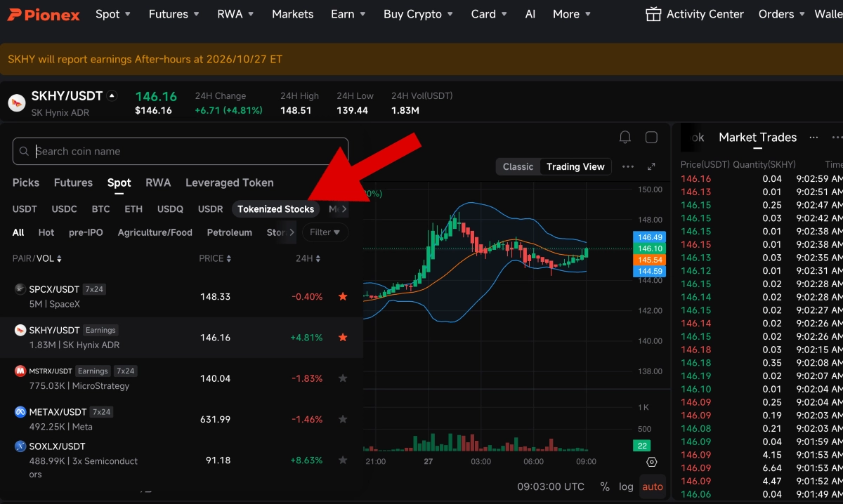843x504 pixels.
Task: Click the Pionex logo
Action: [x=44, y=14]
